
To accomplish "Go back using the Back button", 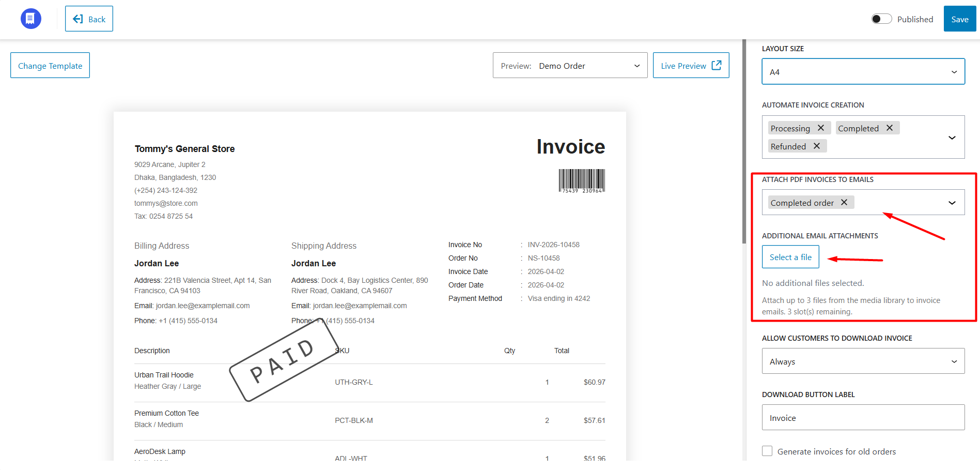I will tap(89, 19).
